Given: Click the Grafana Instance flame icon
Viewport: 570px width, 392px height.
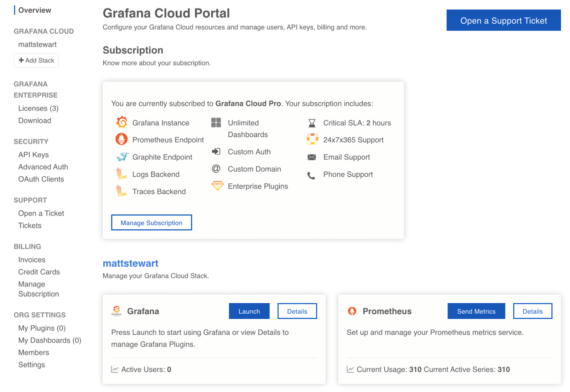Looking at the screenshot, I should pos(121,122).
